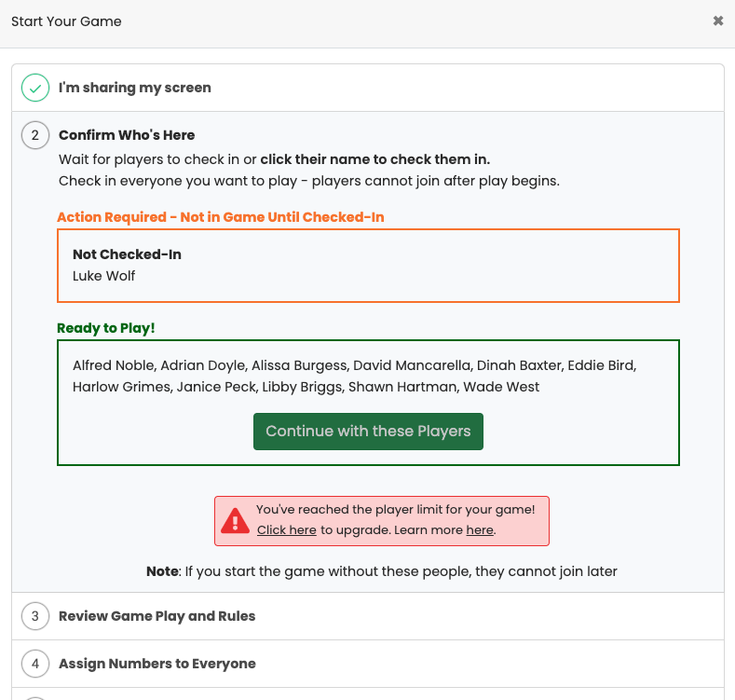This screenshot has width=735, height=700.
Task: Click the step 4 number circle
Action: [35, 664]
